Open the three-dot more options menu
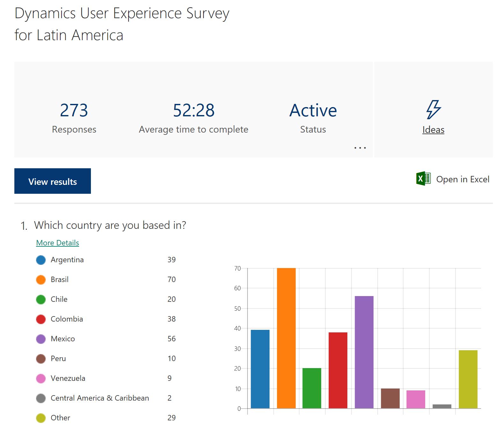 pyautogui.click(x=360, y=148)
